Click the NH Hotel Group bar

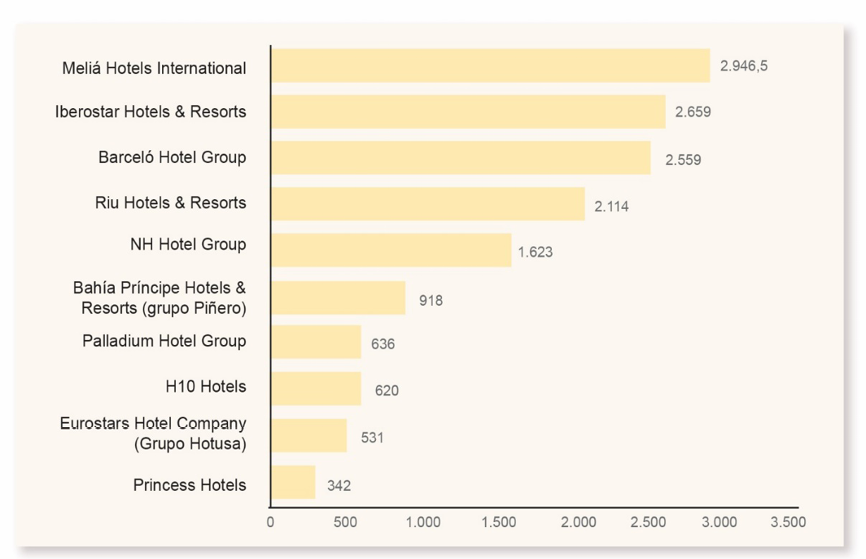click(x=391, y=250)
